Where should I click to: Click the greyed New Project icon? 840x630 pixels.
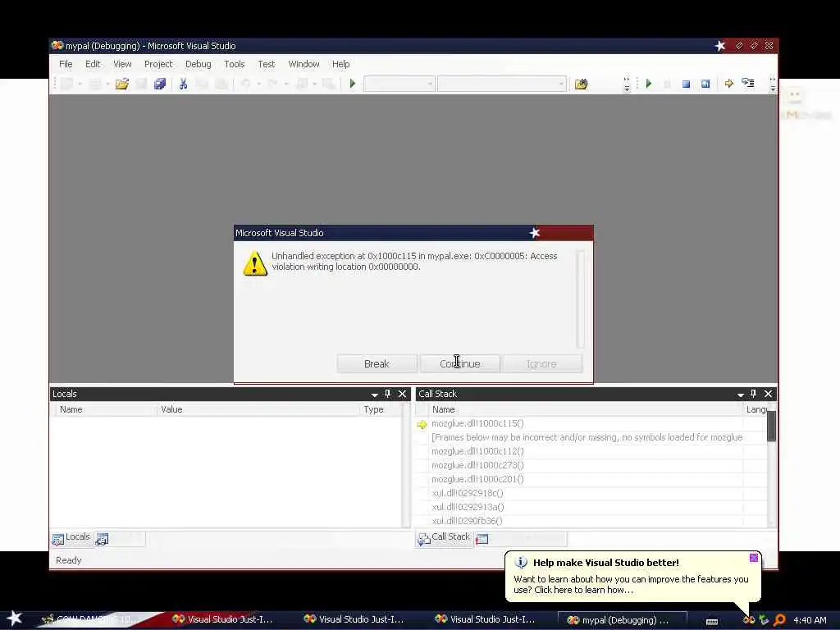67,84
